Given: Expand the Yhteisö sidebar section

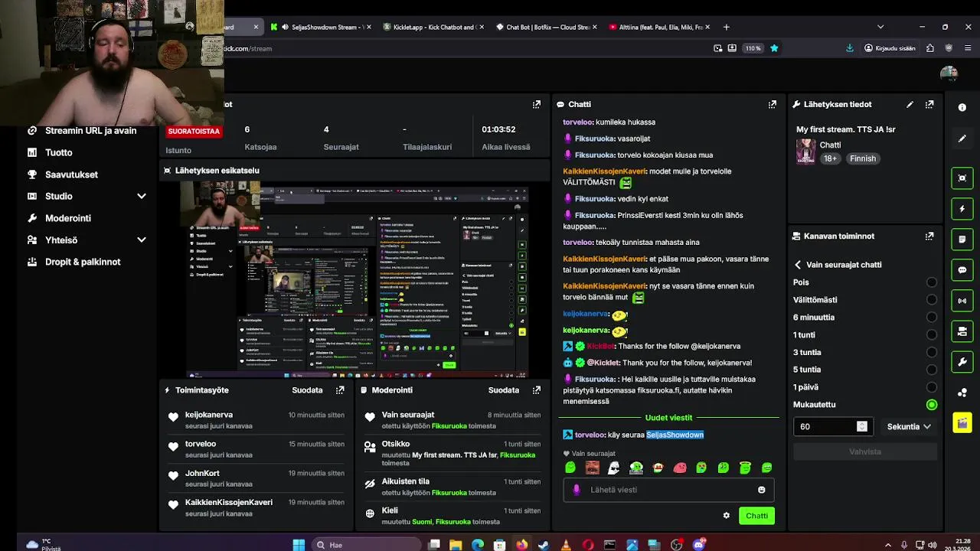Looking at the screenshot, I should pyautogui.click(x=142, y=240).
